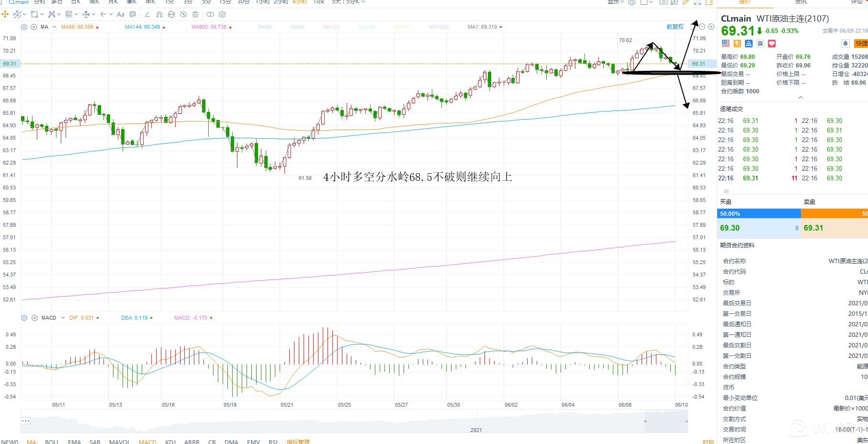Expand the MA indicator dropdown
This screenshot has height=444, width=868.
pyautogui.click(x=54, y=27)
